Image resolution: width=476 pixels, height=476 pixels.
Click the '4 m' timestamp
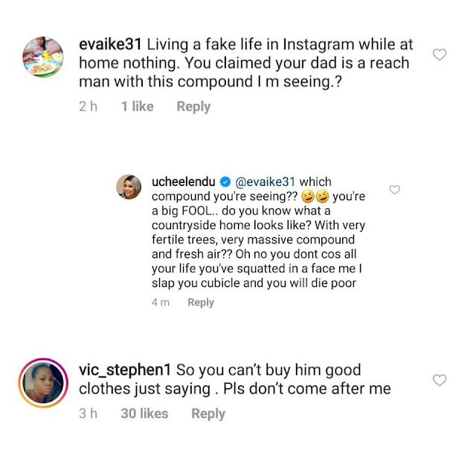pyautogui.click(x=161, y=303)
